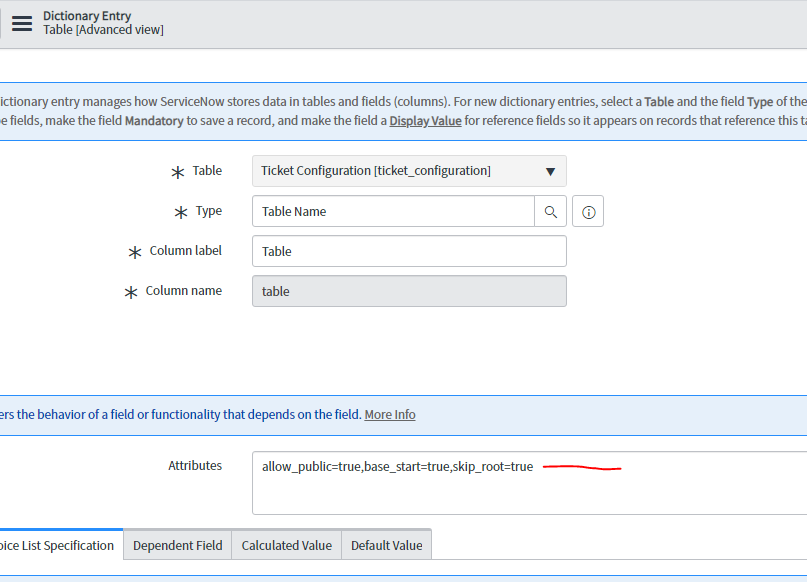Click the Attributes field label
This screenshot has height=582, width=807.
(x=195, y=466)
